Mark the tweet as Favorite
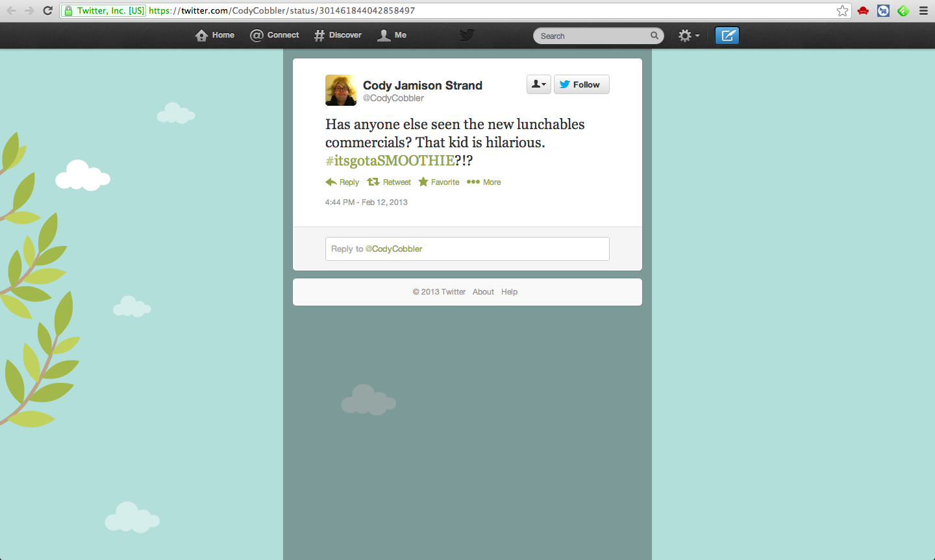This screenshot has height=560, width=935. click(439, 182)
